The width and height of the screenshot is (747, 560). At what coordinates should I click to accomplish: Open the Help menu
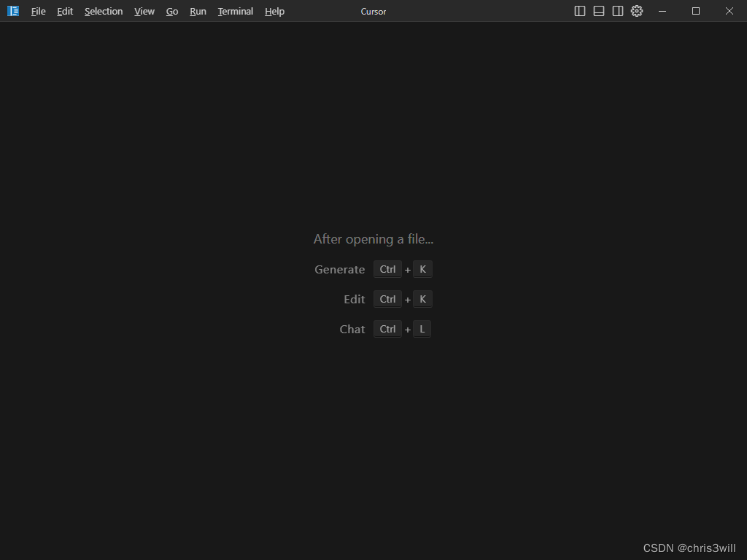tap(274, 11)
